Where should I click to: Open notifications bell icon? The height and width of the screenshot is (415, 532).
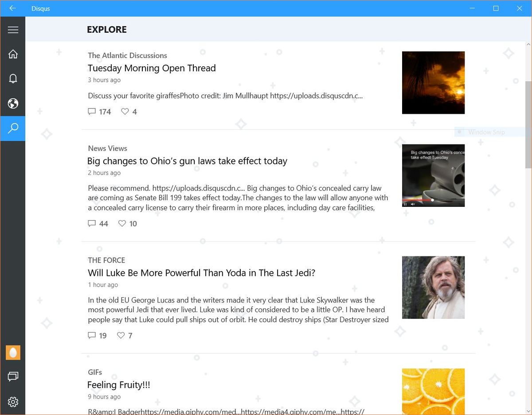pos(13,78)
